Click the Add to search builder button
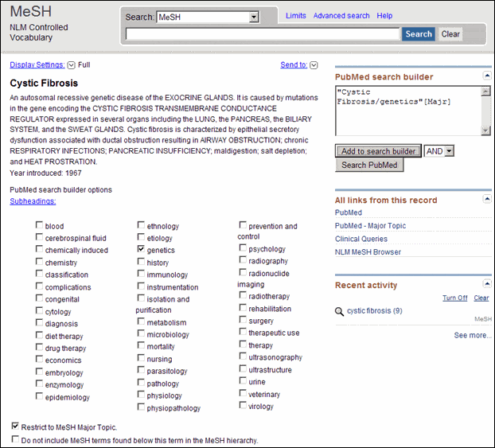Image resolution: width=495 pixels, height=448 pixels. pos(378,151)
